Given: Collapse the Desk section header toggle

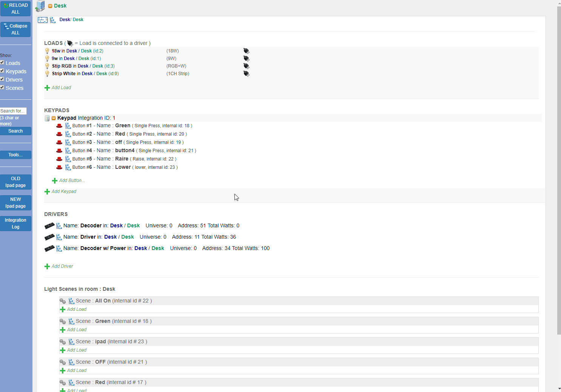Looking at the screenshot, I should (x=50, y=6).
